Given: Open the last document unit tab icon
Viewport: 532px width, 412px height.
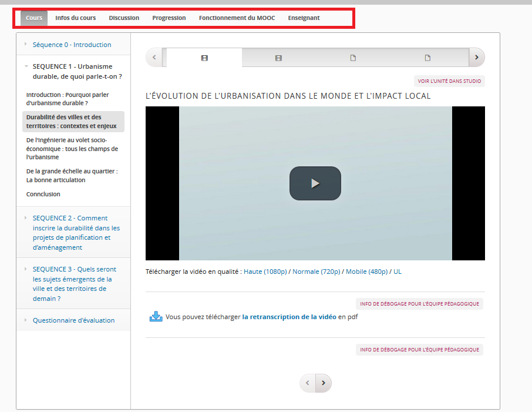Looking at the screenshot, I should (x=428, y=58).
